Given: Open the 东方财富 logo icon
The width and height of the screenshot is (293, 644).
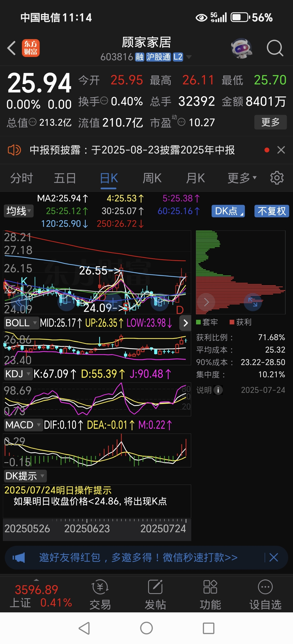Looking at the screenshot, I should tap(31, 48).
